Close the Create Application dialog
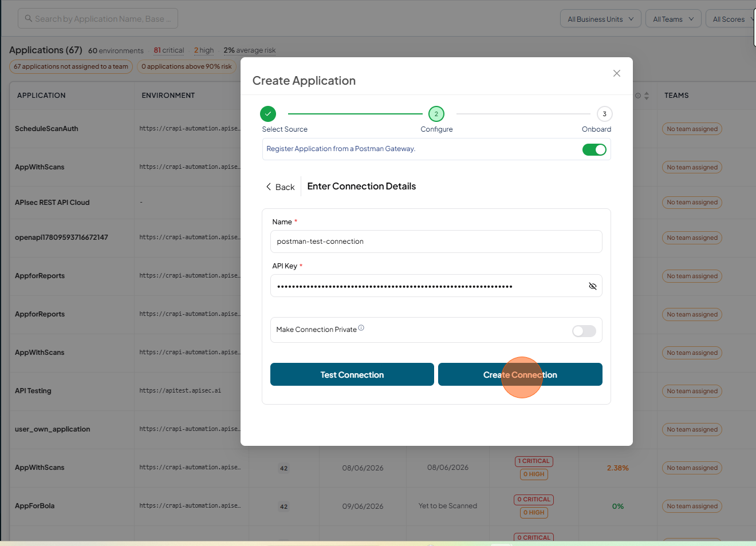Viewport: 756px width, 546px height. (x=617, y=73)
